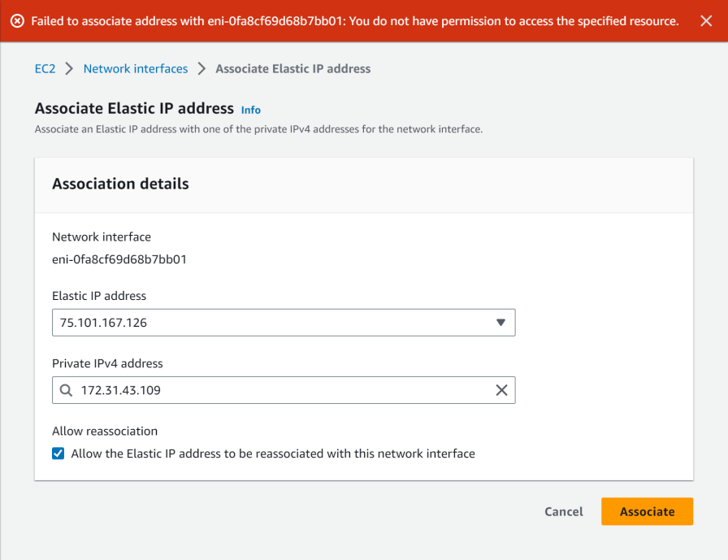
Task: Open the Network interfaces breadcrumb link
Action: click(x=135, y=69)
